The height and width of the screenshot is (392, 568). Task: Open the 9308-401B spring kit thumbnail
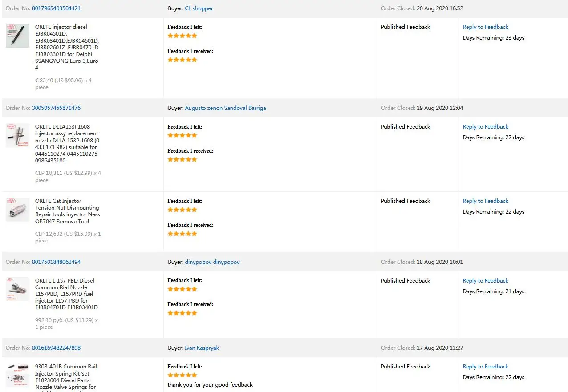[x=18, y=375]
